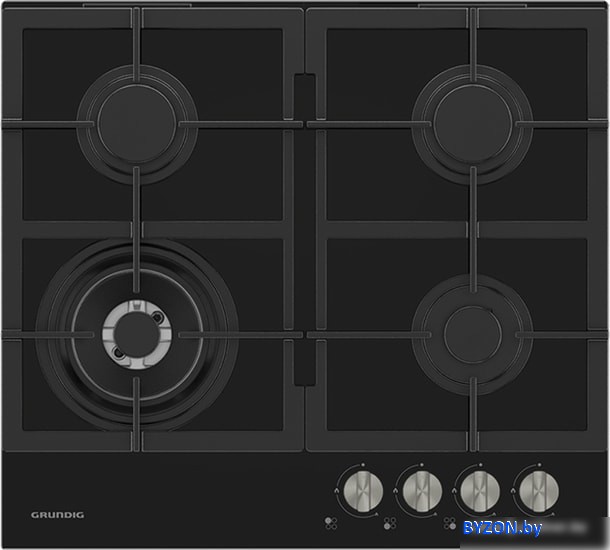Screen dimensions: 610x550
Task: Click the high-flame symbol beside the first knob
Action: pyautogui.click(x=337, y=491)
